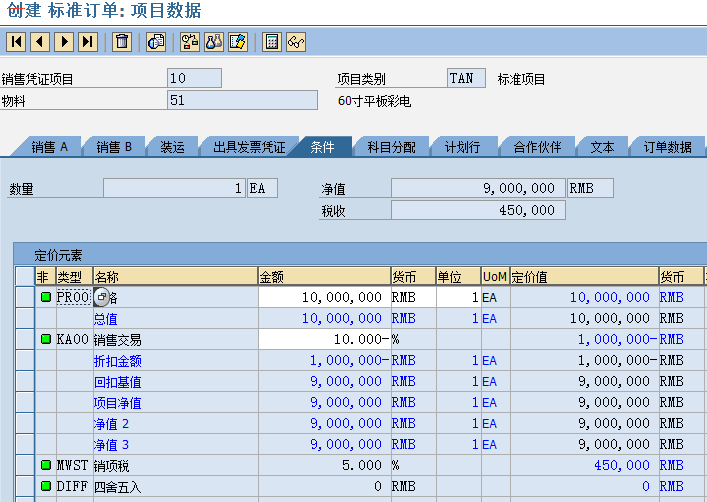Select row selector for 总值 row

(25, 318)
